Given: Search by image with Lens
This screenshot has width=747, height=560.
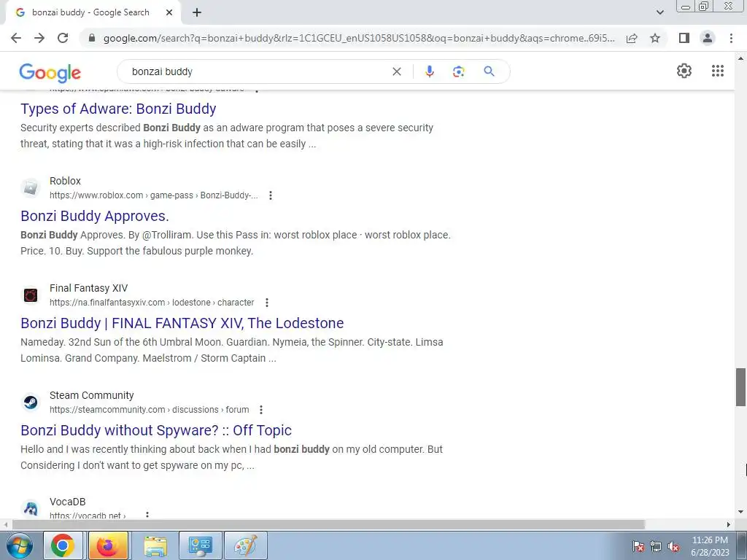Looking at the screenshot, I should click(458, 71).
